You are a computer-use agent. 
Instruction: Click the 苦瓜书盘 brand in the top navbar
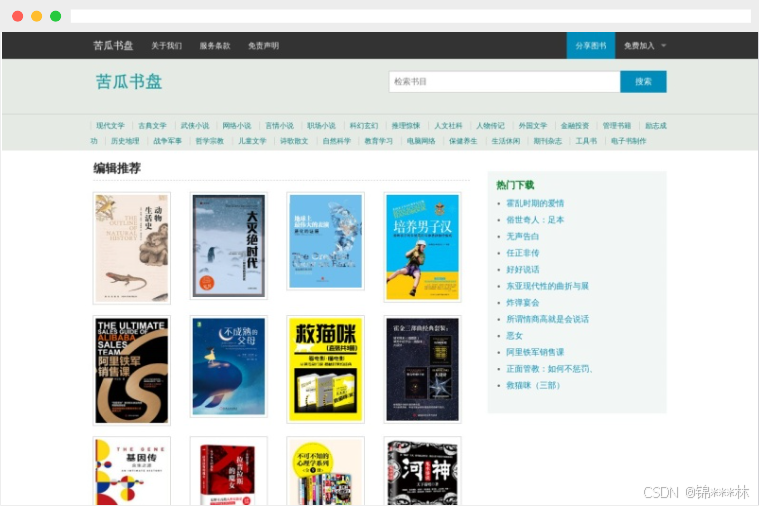coord(113,46)
